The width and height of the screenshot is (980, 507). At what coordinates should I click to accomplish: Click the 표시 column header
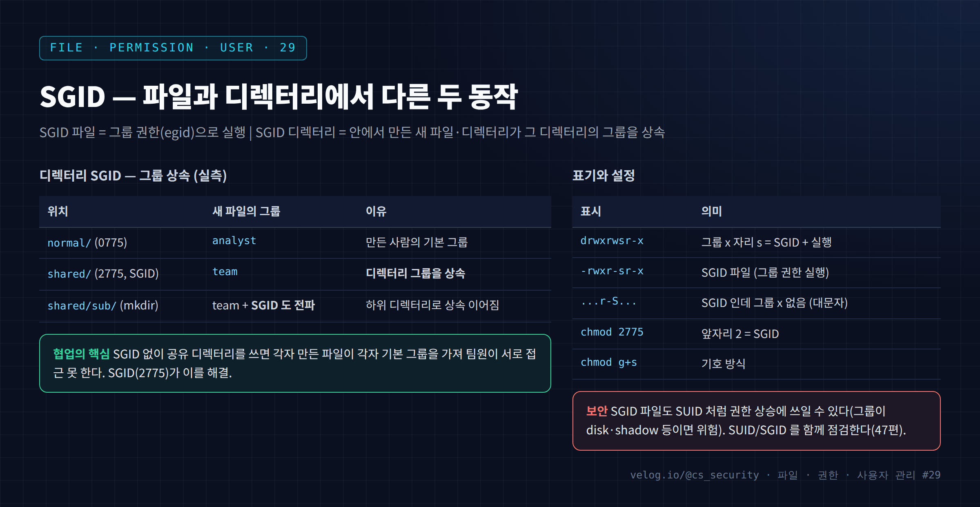click(590, 211)
